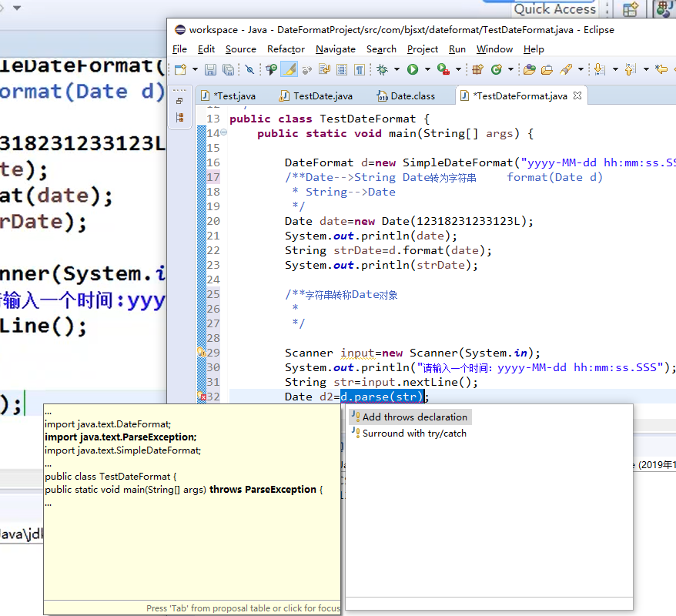The image size is (676, 616).
Task: Expand the Run configurations dropdown
Action: point(427,69)
